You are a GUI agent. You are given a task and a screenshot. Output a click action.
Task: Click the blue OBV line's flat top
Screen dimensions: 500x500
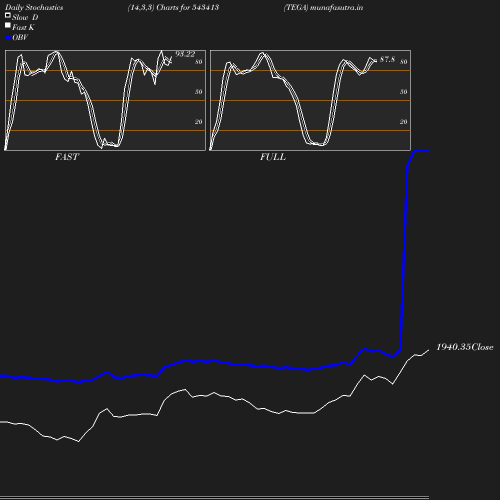tap(422, 150)
